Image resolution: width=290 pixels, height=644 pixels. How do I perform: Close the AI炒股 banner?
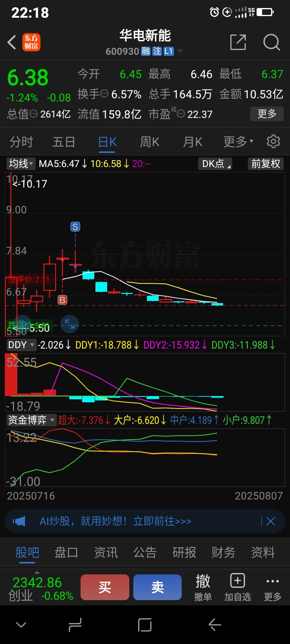point(271,521)
